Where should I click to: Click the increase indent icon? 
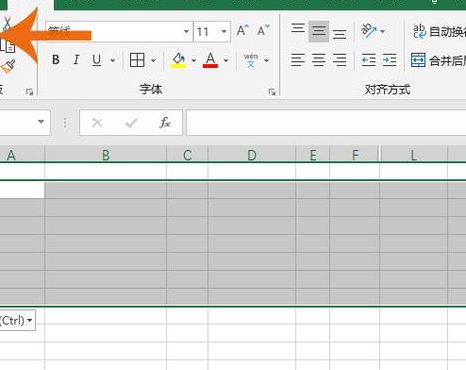389,60
